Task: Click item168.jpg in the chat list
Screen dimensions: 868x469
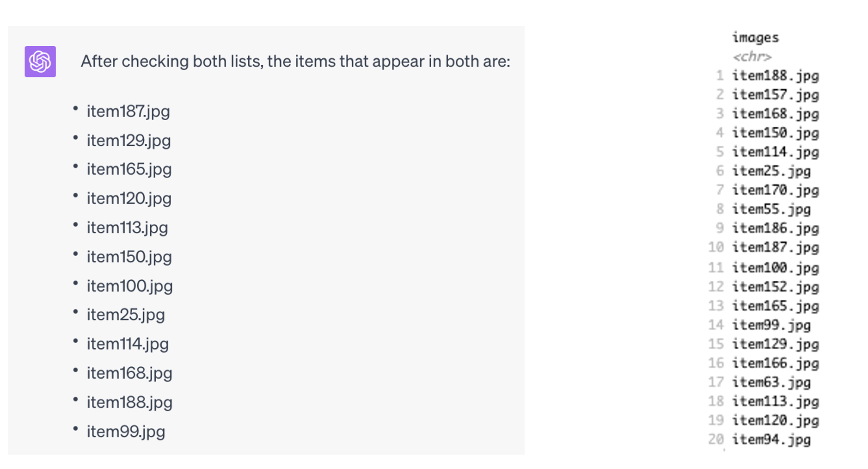Action: [129, 373]
